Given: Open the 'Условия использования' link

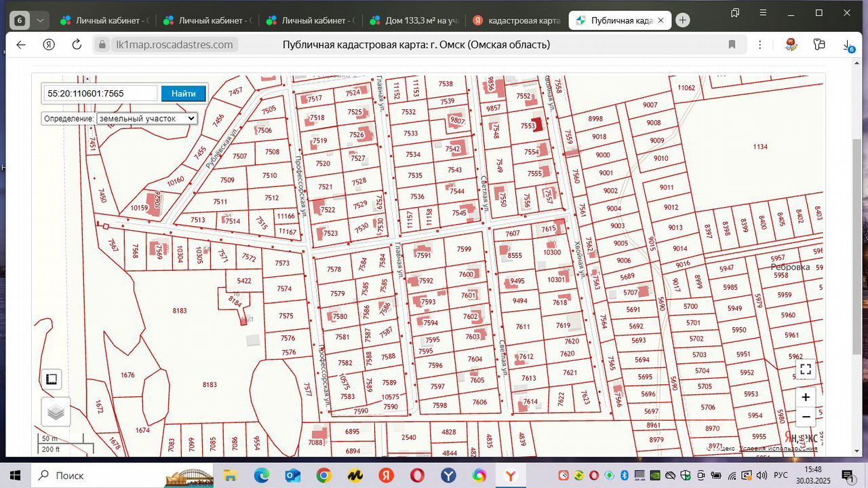Looking at the screenshot, I should click(778, 448).
